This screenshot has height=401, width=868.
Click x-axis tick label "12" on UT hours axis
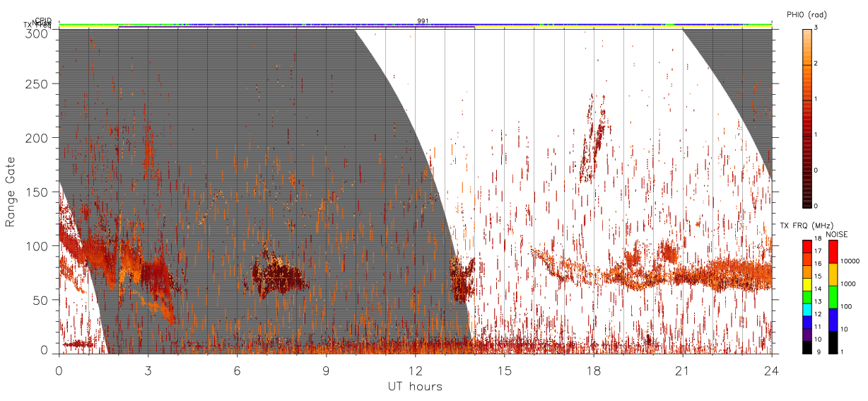[x=415, y=370]
